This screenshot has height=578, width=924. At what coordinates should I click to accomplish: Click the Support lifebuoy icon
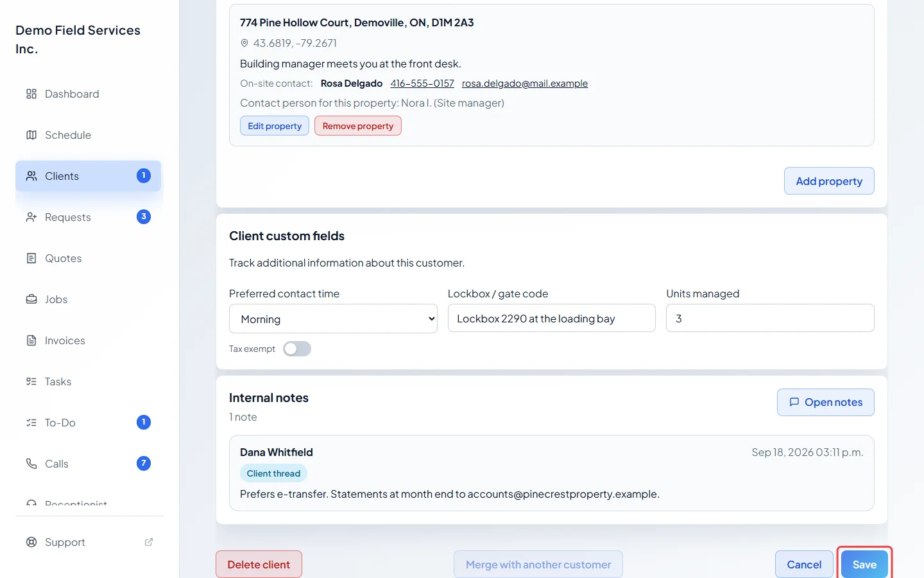[x=31, y=542]
